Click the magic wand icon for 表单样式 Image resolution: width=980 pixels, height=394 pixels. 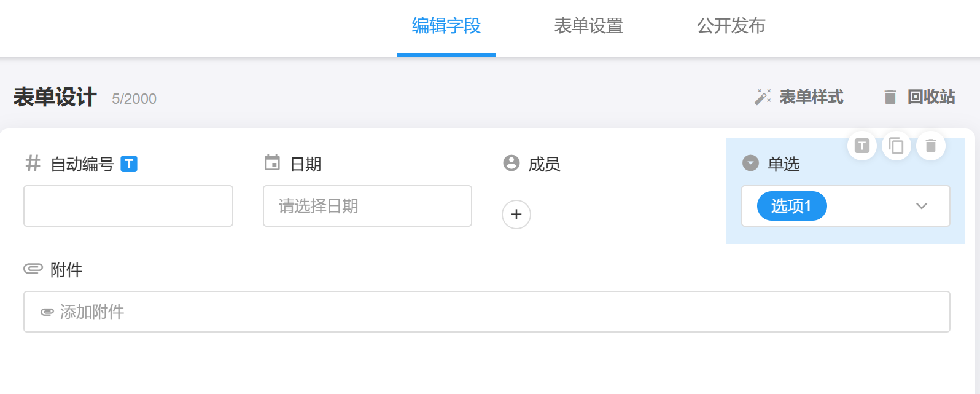(763, 97)
